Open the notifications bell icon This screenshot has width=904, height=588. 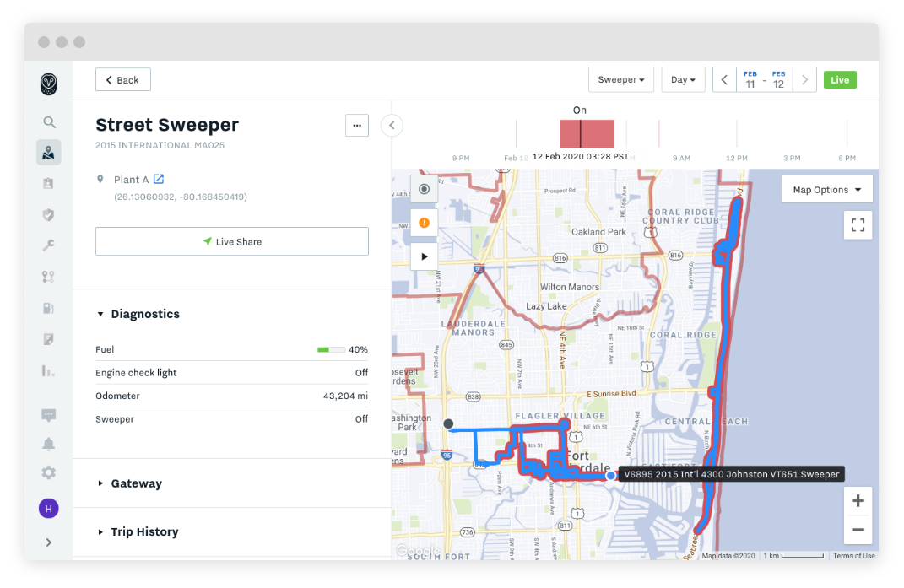pos(49,444)
